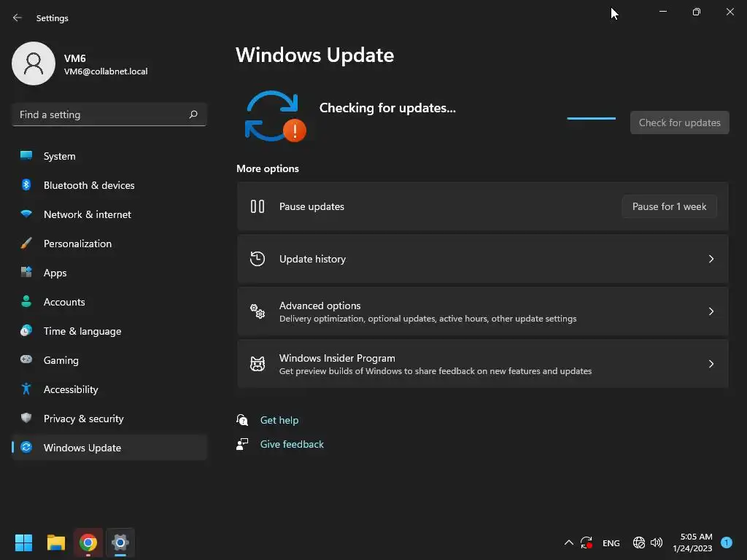Expand Update history chevron
747x560 pixels.
coord(711,259)
